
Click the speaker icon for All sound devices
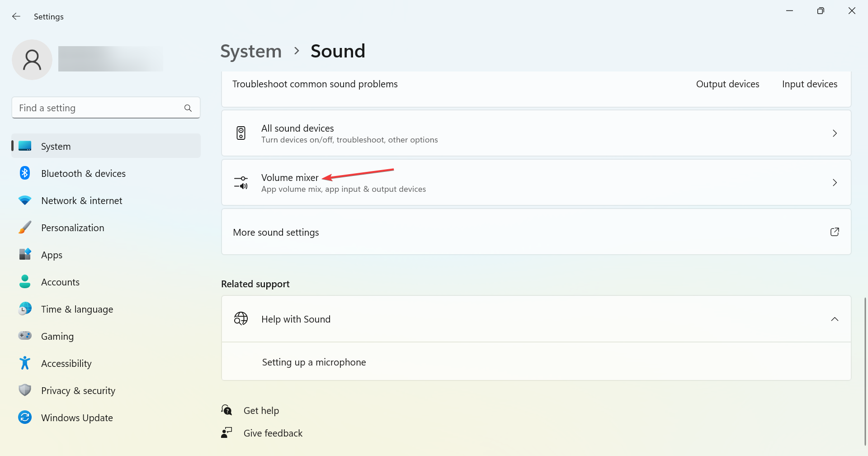pos(241,133)
